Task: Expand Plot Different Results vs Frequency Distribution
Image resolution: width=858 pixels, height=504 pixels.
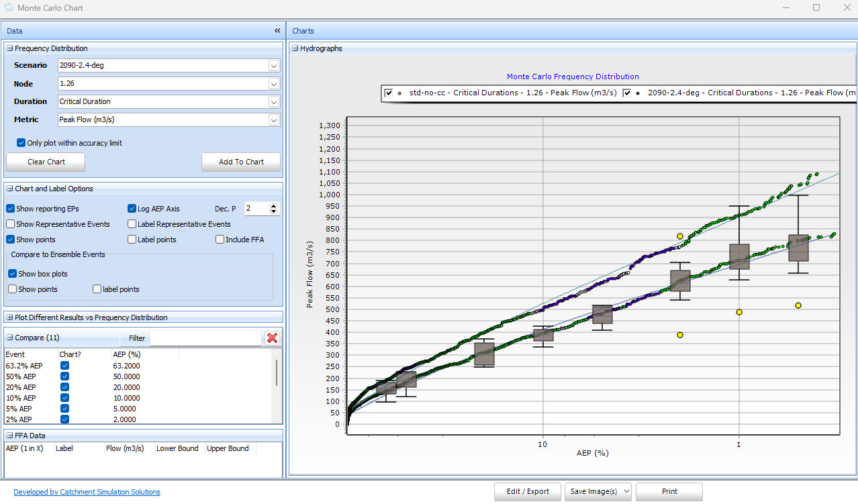Action: point(9,316)
